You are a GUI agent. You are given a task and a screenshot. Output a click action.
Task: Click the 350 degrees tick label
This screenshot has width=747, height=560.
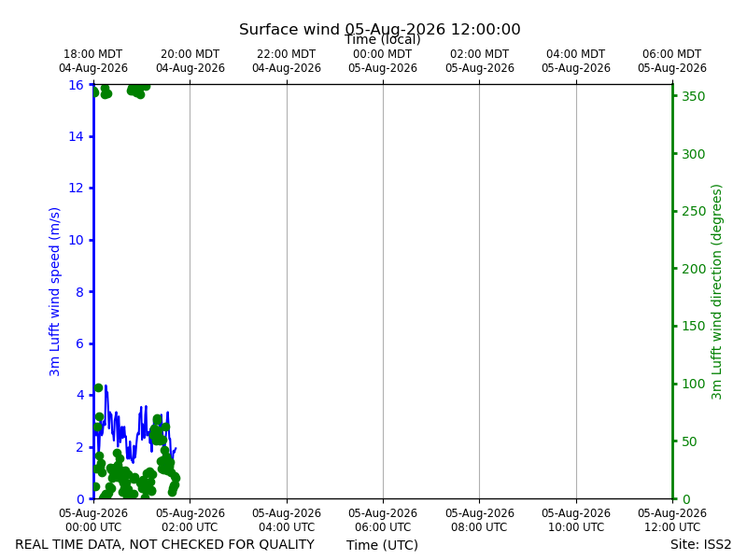tap(693, 96)
